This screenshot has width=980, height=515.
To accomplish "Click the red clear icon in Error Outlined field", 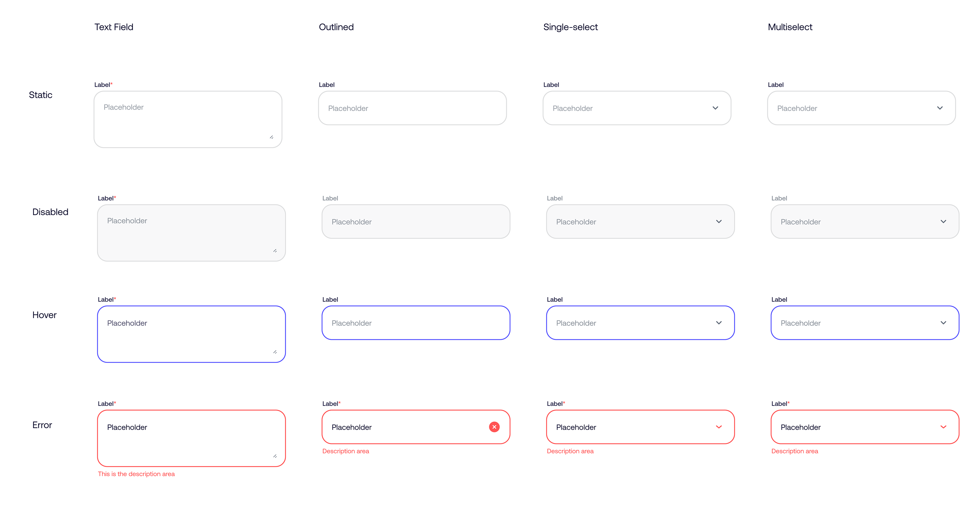I will coord(494,427).
